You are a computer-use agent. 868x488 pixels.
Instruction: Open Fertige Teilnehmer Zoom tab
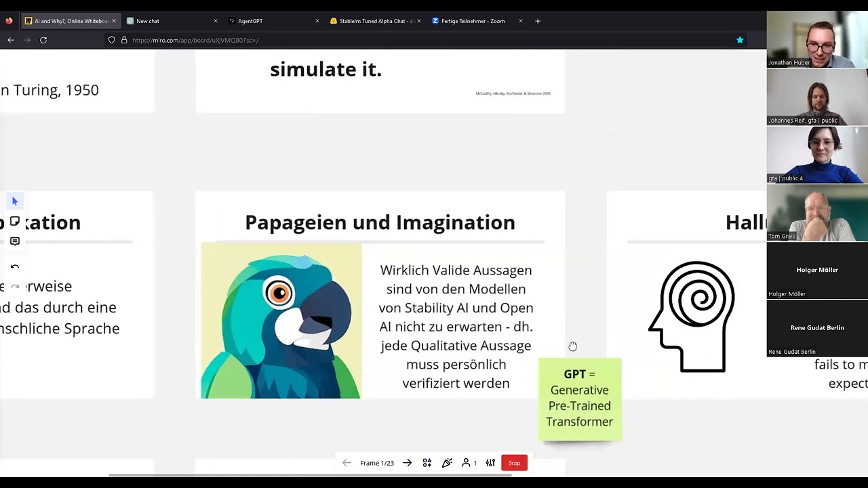pyautogui.click(x=477, y=21)
